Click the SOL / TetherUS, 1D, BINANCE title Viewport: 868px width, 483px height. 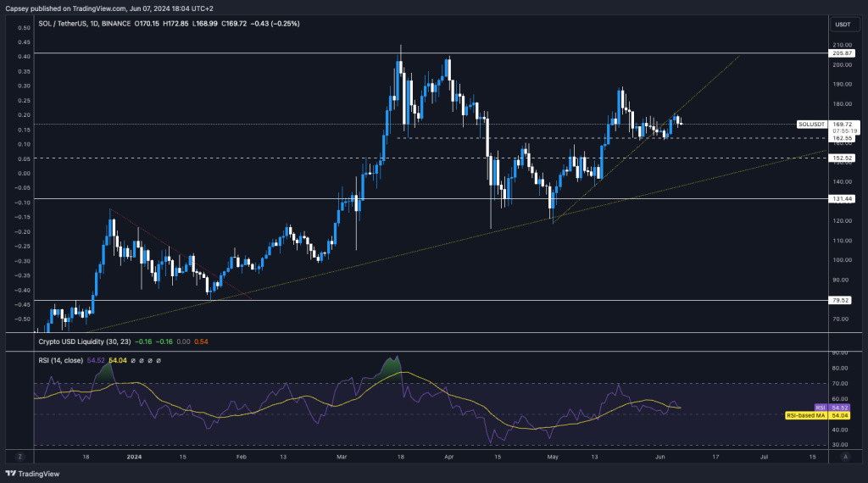click(85, 24)
